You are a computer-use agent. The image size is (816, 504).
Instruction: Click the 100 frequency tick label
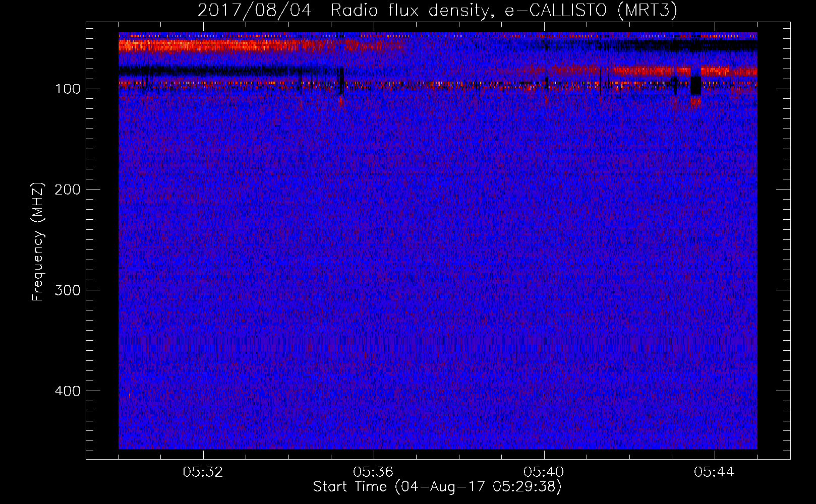68,89
